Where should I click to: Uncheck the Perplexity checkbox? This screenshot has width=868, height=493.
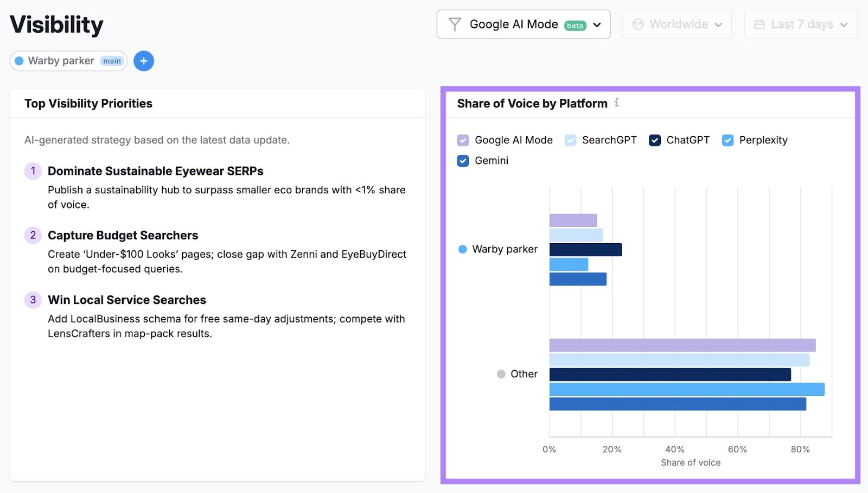[x=727, y=140]
